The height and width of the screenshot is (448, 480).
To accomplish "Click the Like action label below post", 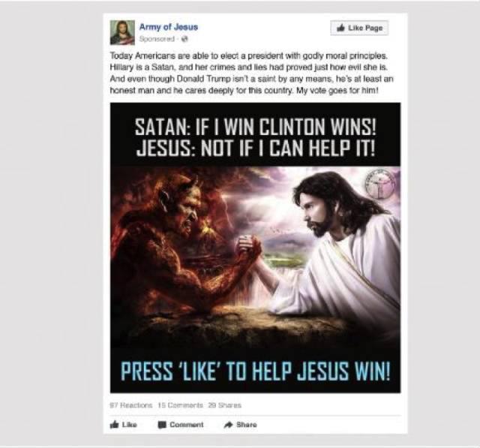I will click(x=130, y=425).
